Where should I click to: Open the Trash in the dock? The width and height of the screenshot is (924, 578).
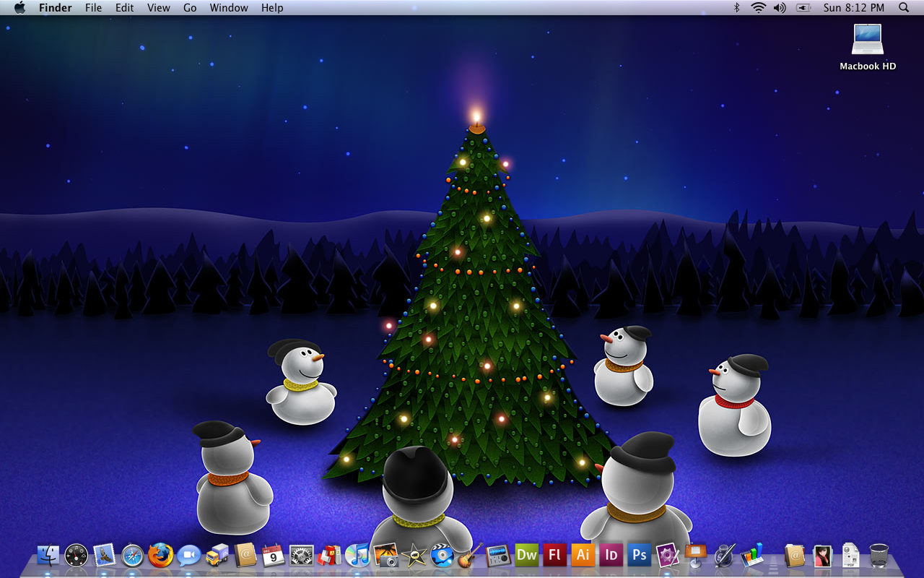point(879,555)
